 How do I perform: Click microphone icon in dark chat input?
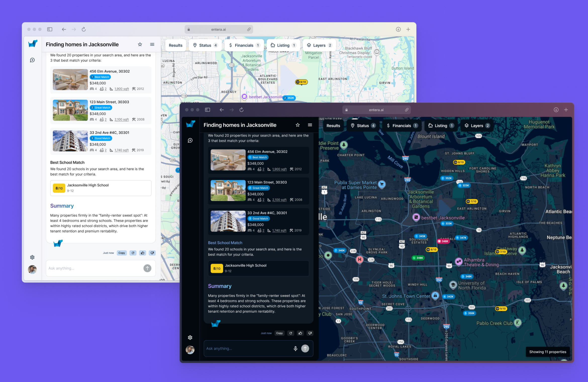pos(296,349)
